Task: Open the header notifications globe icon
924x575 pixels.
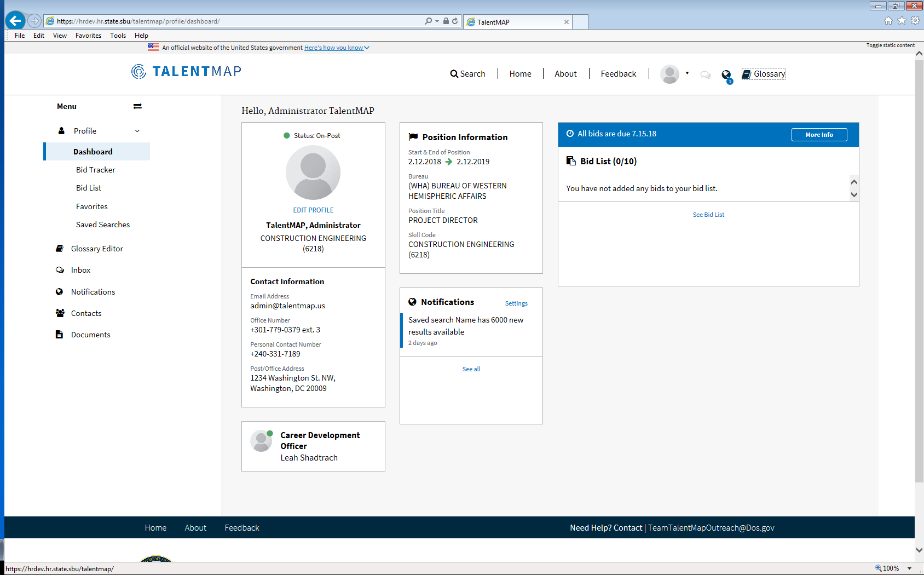Action: pyautogui.click(x=726, y=75)
